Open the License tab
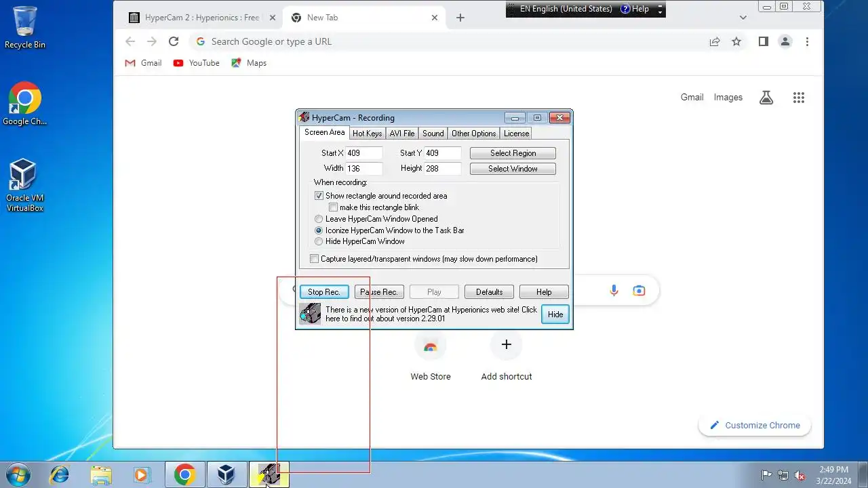The width and height of the screenshot is (868, 488). (x=516, y=134)
